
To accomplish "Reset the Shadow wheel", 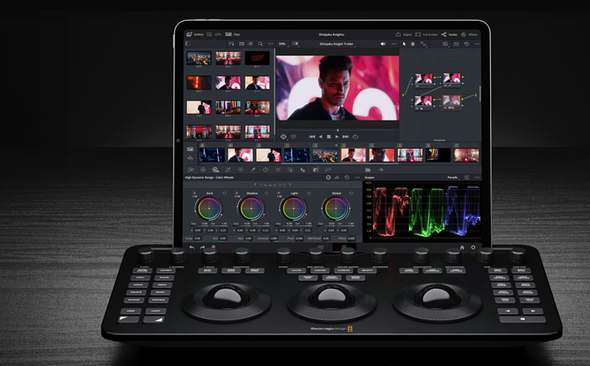I will point(267,193).
